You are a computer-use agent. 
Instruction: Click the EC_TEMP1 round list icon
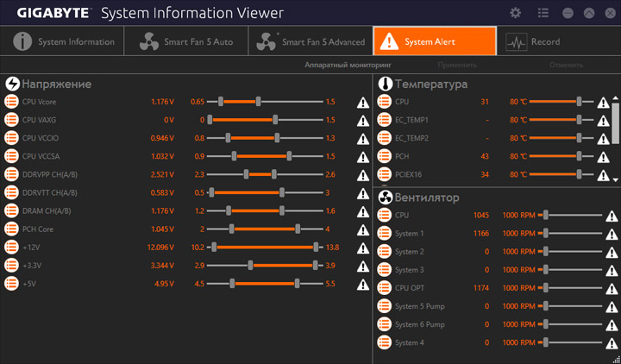point(384,120)
